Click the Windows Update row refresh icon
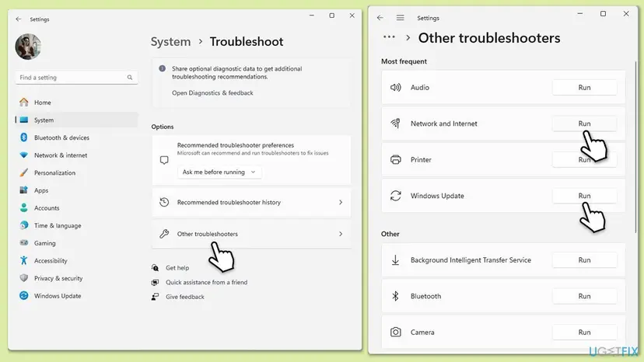Screen dimensions: 644x362 396,196
